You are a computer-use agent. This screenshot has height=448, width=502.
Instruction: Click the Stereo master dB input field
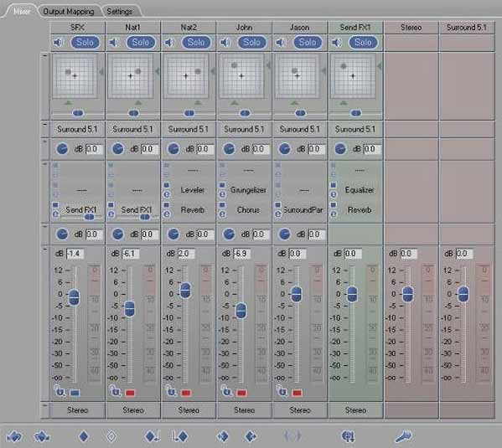pos(409,254)
